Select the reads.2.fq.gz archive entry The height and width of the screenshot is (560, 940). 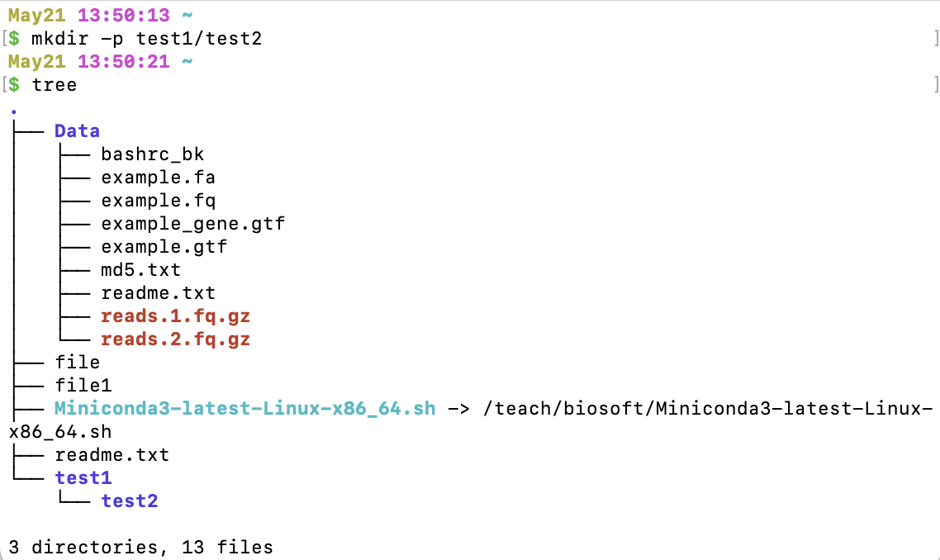[x=175, y=339]
